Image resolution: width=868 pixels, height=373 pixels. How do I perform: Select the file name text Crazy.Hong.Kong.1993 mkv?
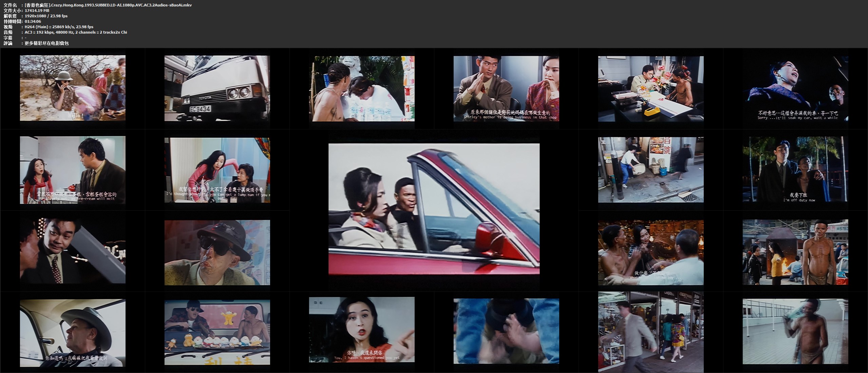pyautogui.click(x=108, y=5)
